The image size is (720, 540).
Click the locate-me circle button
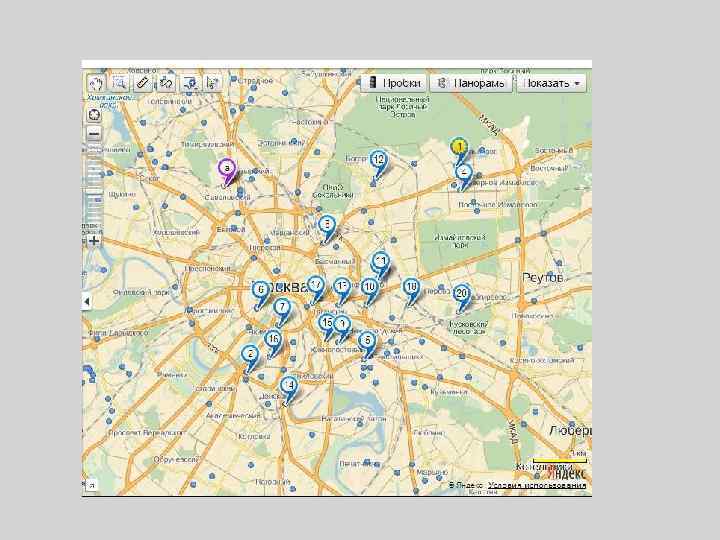tap(94, 115)
